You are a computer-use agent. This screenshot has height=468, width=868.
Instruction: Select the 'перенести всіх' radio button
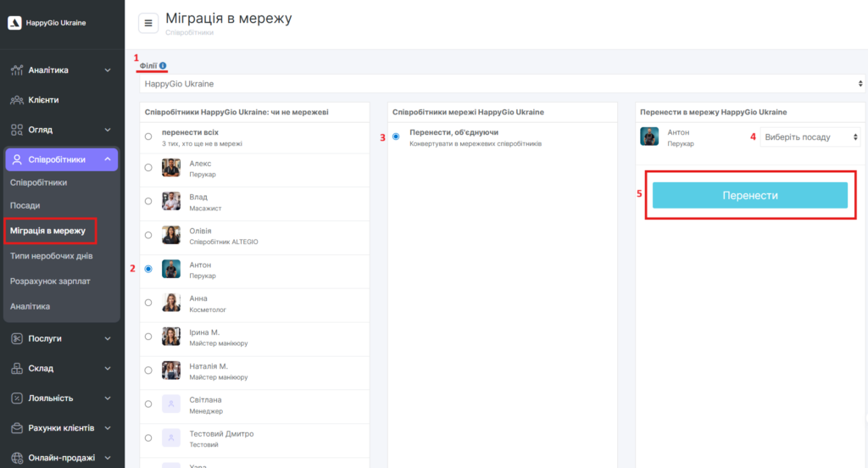click(x=148, y=136)
